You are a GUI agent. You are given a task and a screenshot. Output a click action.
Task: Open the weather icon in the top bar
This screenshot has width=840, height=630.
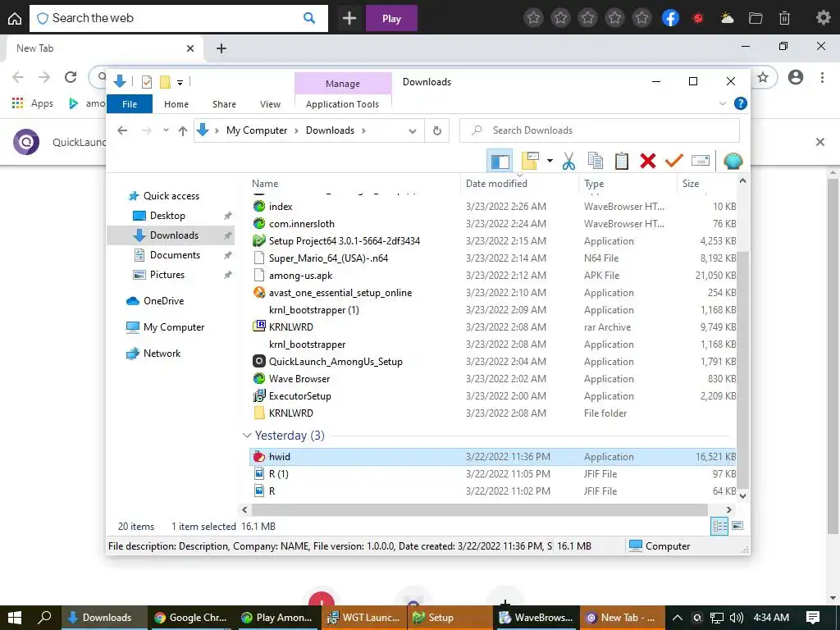pyautogui.click(x=727, y=18)
